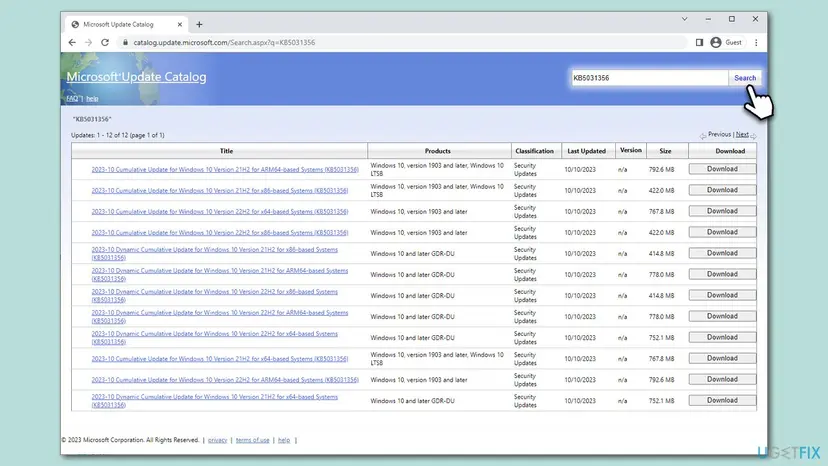Image resolution: width=828 pixels, height=466 pixels.
Task: Open Cumulative Update 21H2 x86-based link
Action: point(220,191)
